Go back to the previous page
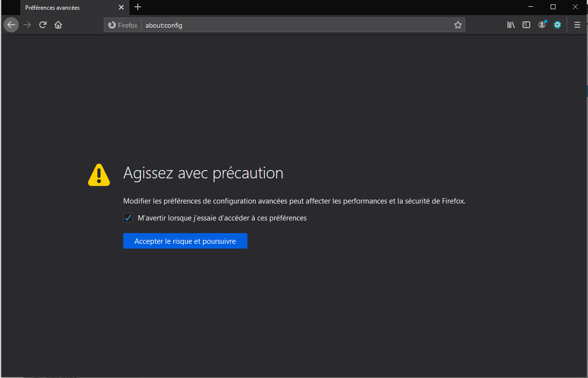588x378 pixels. pos(11,25)
